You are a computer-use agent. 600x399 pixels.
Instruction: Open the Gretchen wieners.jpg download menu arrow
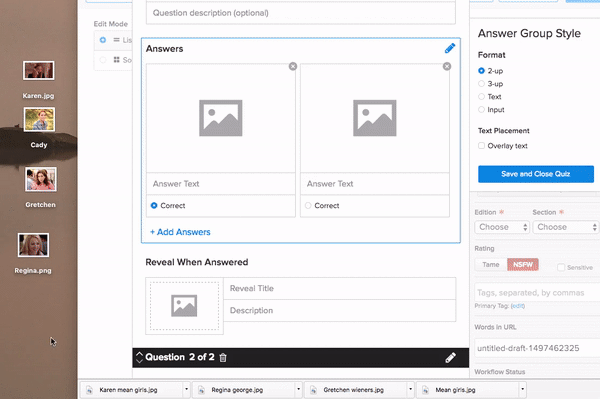(410, 389)
